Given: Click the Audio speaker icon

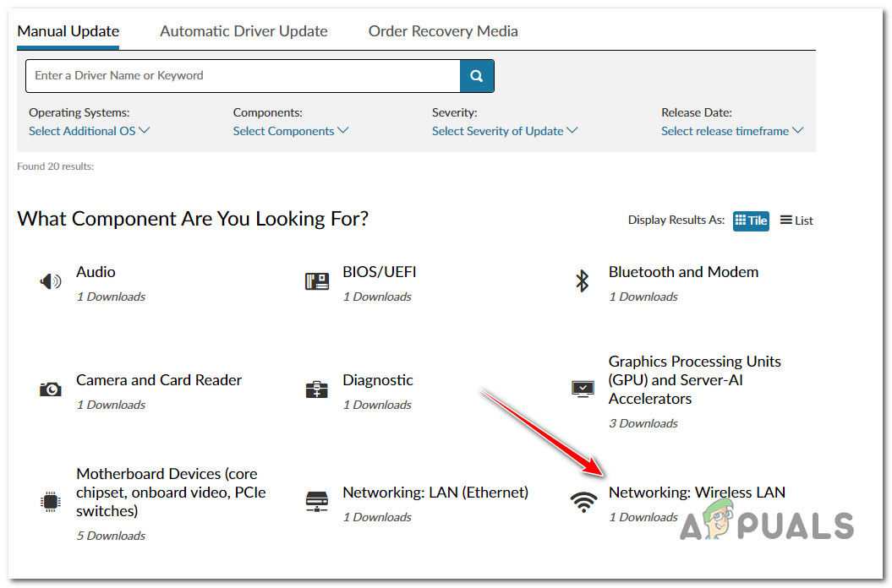Looking at the screenshot, I should point(51,281).
